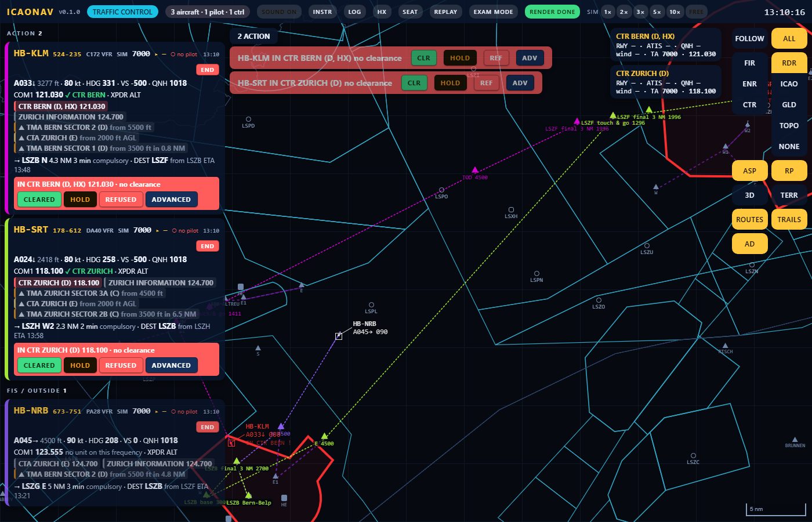
Task: Set simulation speed to 10×
Action: tap(675, 12)
